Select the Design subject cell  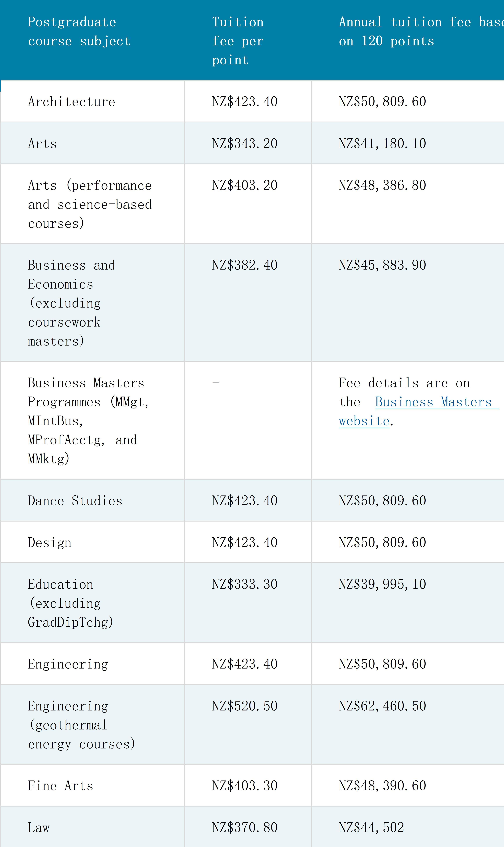50,542
